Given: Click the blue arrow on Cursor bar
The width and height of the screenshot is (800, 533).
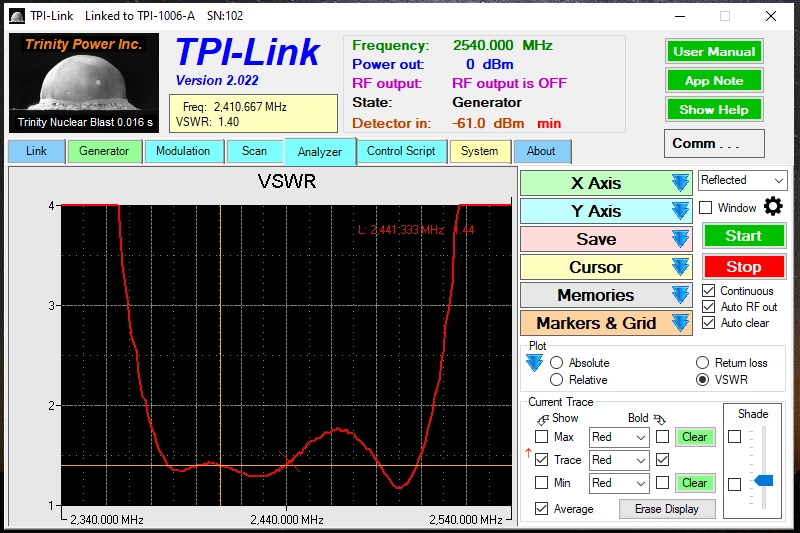Looking at the screenshot, I should 680,267.
